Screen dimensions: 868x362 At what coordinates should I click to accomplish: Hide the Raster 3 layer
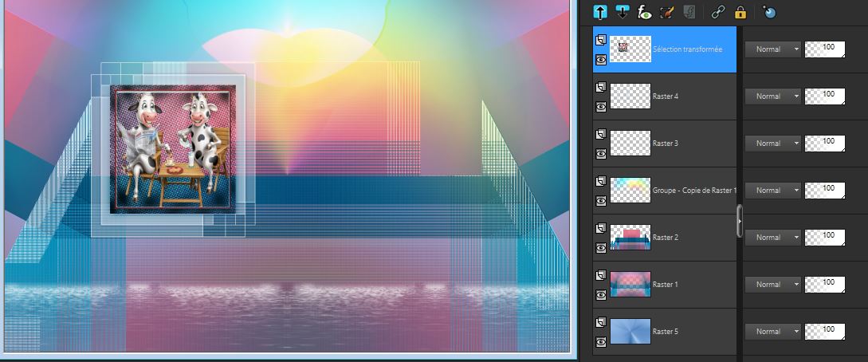(601, 153)
